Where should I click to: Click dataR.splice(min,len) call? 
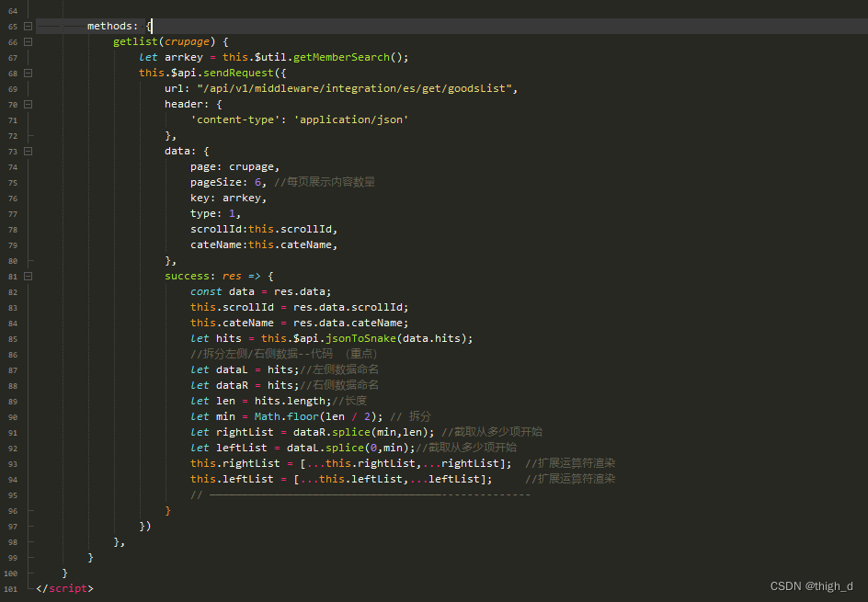pos(363,432)
